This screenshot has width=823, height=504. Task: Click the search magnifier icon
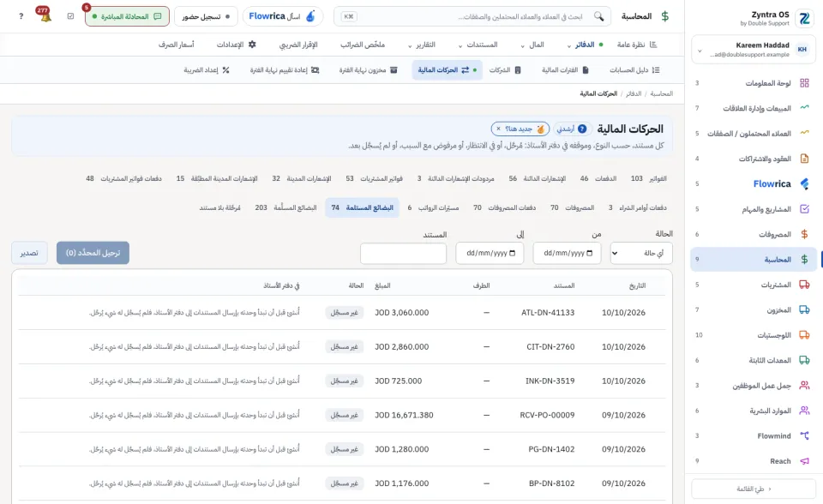598,16
